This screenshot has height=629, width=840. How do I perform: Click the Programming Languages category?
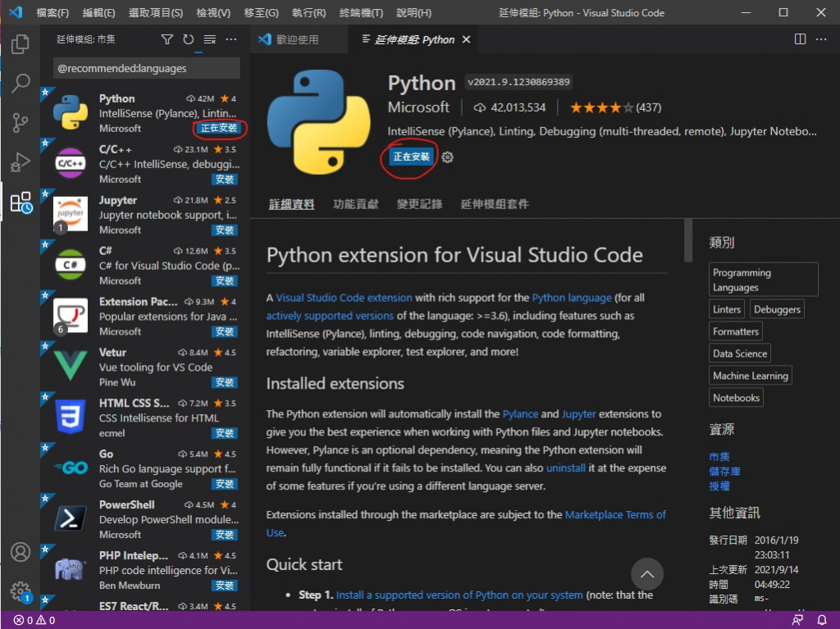tap(764, 280)
